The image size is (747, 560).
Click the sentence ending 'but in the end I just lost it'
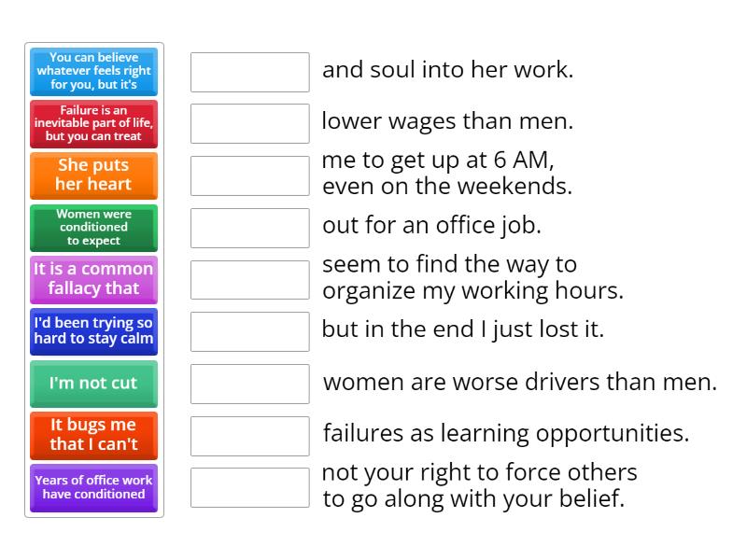pos(464,331)
